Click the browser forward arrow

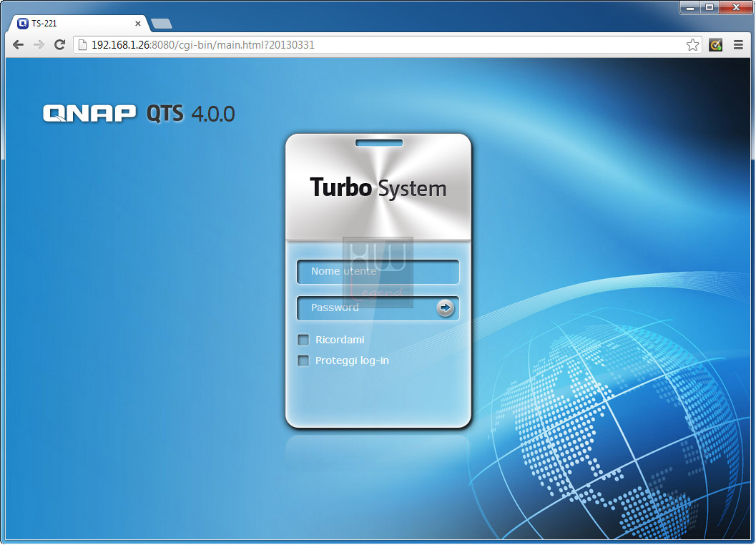tap(39, 45)
